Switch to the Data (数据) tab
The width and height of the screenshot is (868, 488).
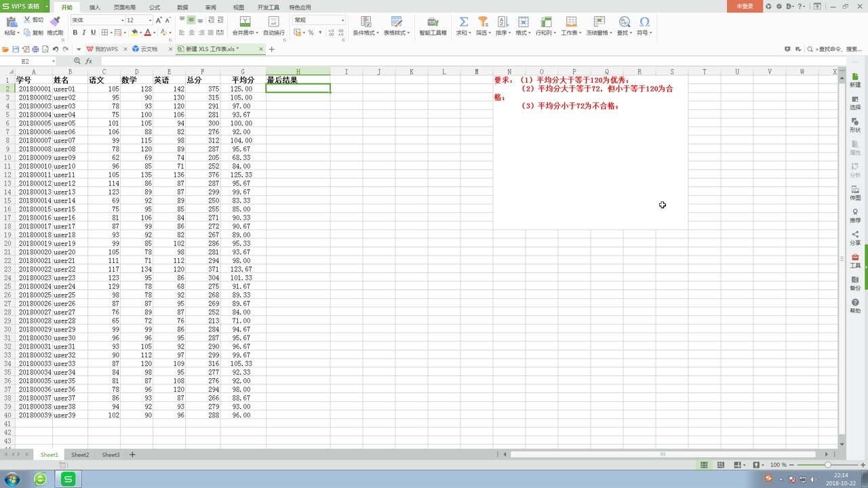click(x=182, y=7)
